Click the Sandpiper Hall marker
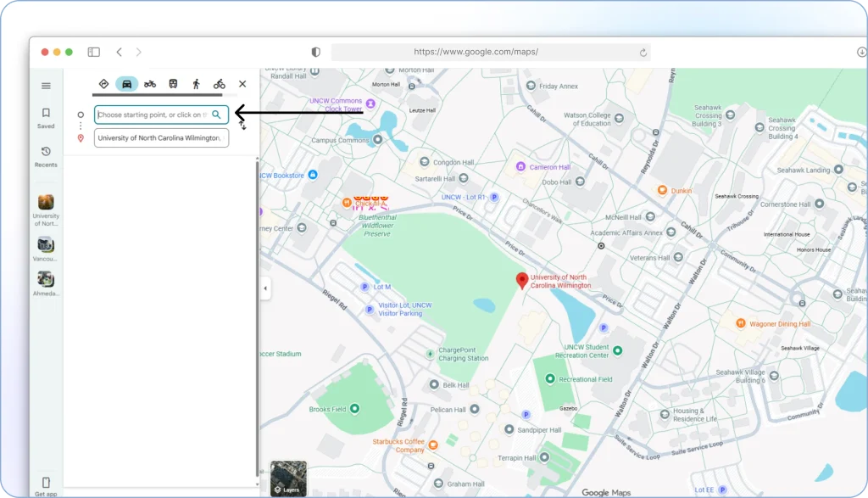 coord(509,429)
